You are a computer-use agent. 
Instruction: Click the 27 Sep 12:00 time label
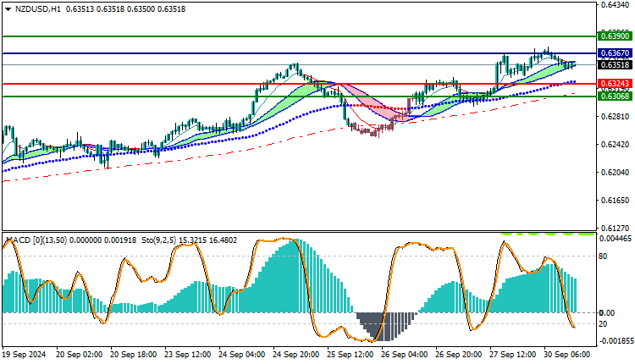click(x=513, y=355)
